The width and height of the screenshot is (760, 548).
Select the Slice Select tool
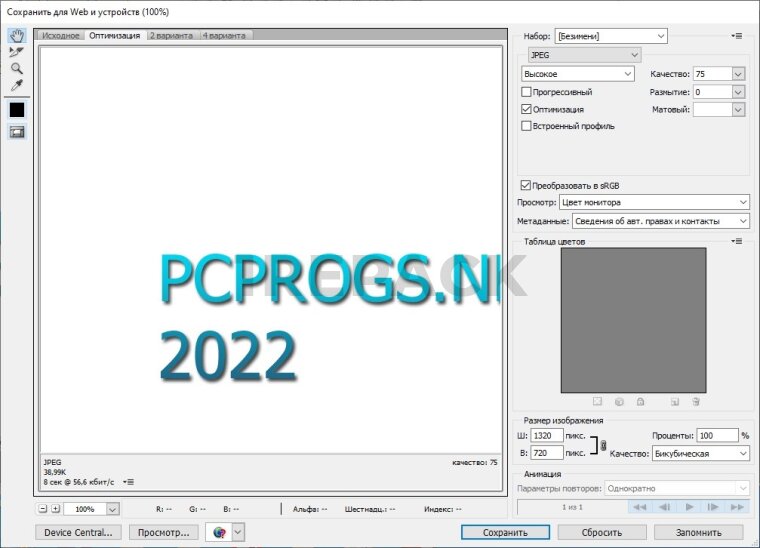(16, 52)
